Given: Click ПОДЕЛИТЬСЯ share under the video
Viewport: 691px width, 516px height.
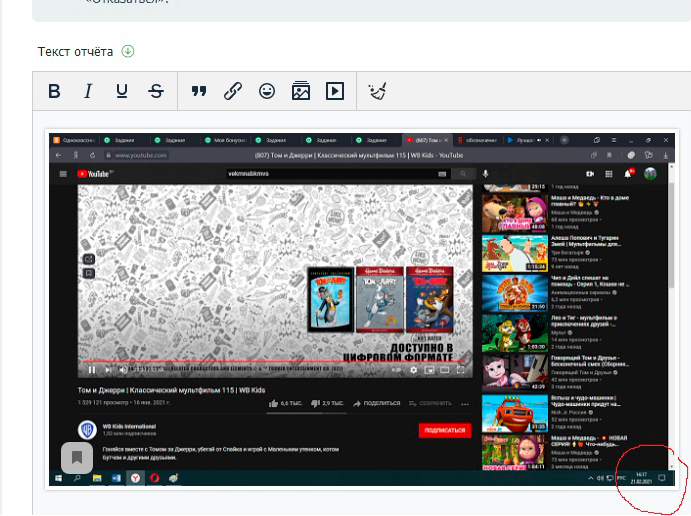Looking at the screenshot, I should click(377, 403).
